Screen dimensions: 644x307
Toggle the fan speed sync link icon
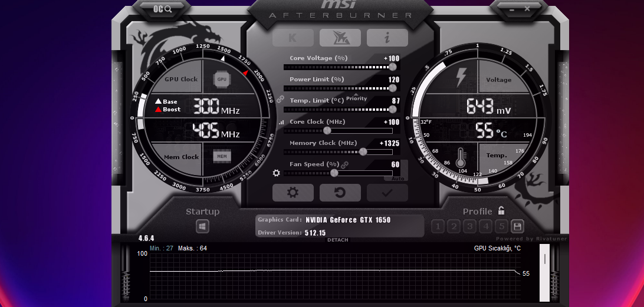[344, 164]
